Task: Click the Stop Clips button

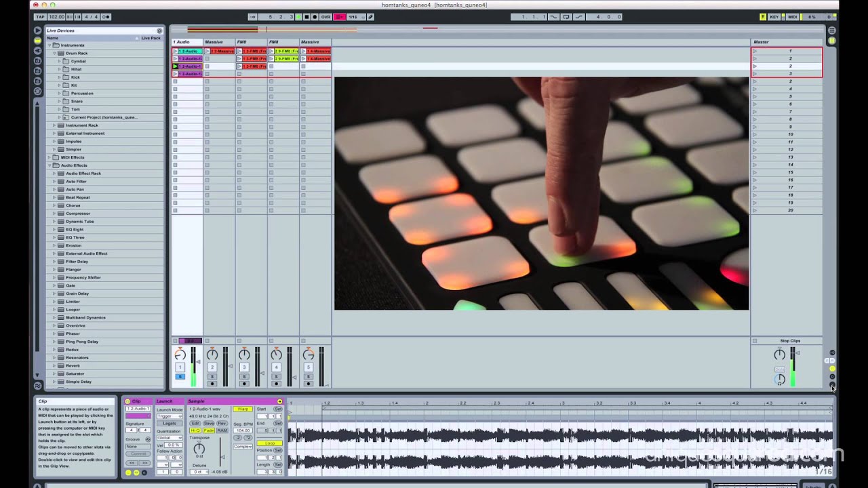Action: coord(790,341)
